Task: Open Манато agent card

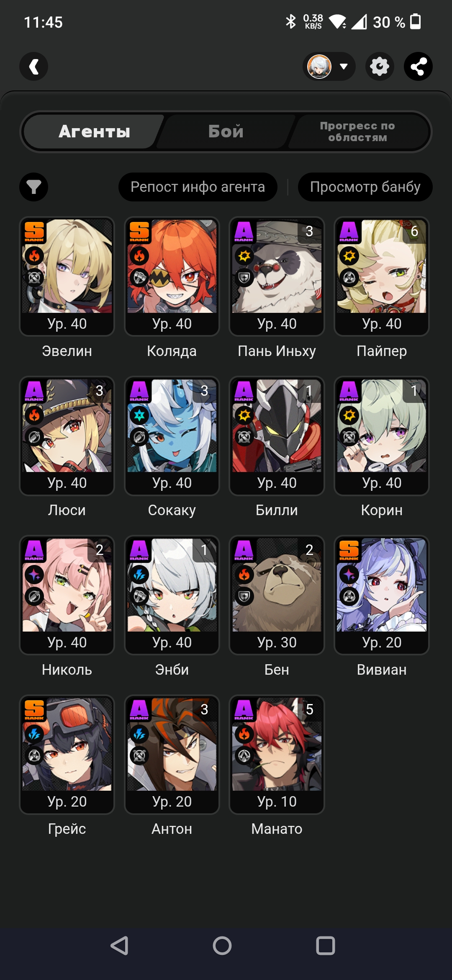Action: [x=277, y=755]
